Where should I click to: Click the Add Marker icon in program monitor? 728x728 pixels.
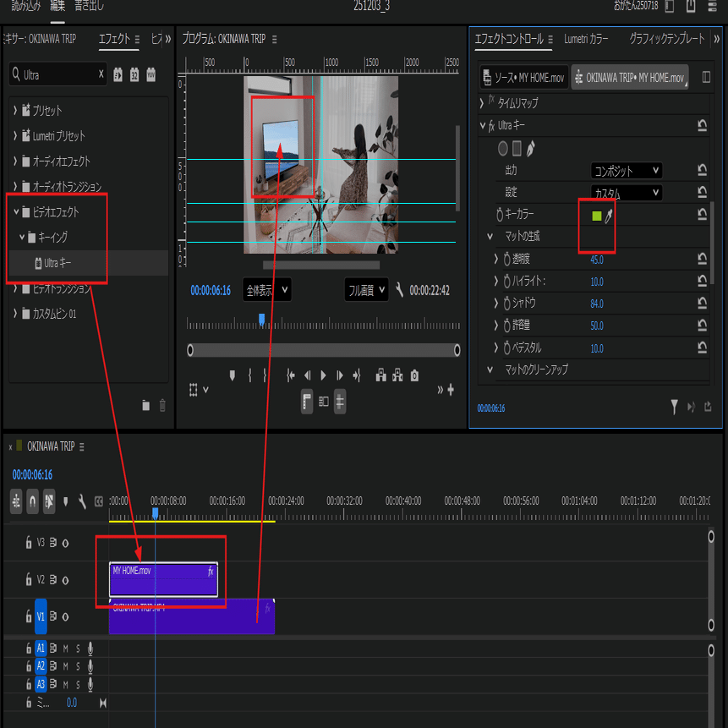[x=233, y=375]
